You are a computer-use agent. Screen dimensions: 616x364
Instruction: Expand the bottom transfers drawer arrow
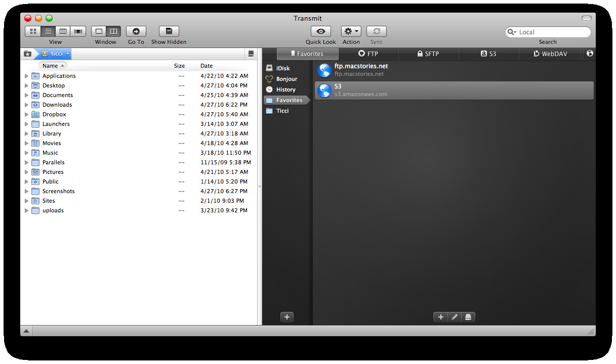click(x=26, y=331)
